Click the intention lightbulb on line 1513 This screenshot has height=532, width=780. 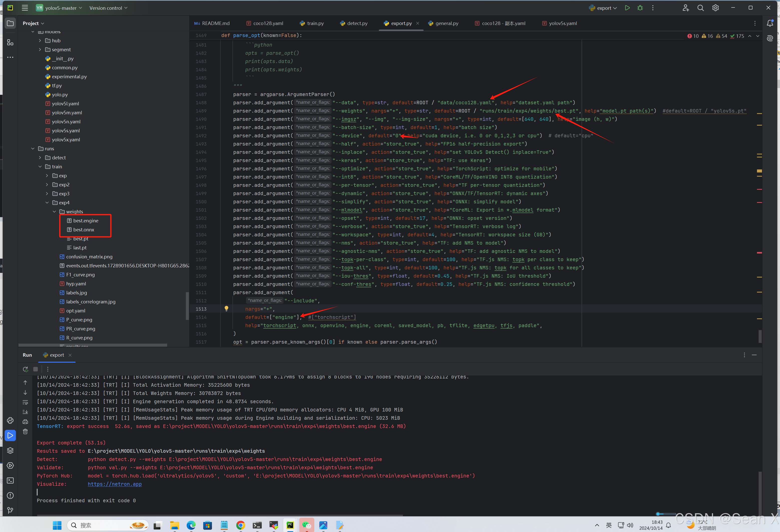tap(226, 309)
